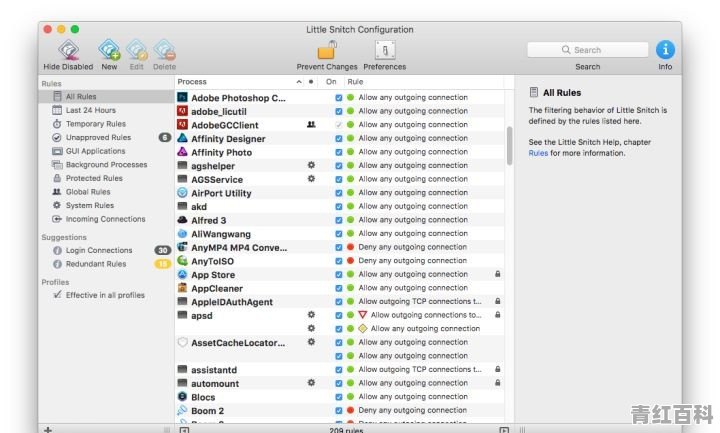Screen dimensions: 720x433
Task: Toggle the AppCleaner rule checkbox
Action: (x=339, y=288)
